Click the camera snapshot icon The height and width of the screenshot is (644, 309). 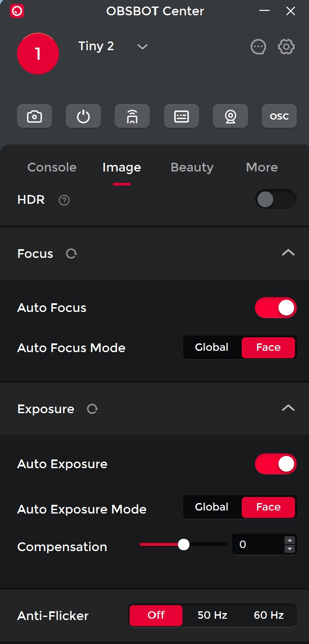(x=34, y=116)
